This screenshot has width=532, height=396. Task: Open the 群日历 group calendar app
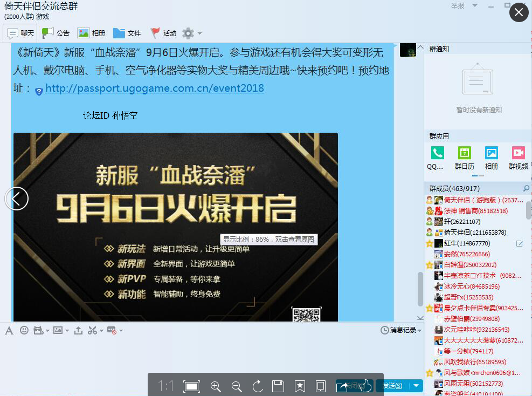click(x=464, y=158)
